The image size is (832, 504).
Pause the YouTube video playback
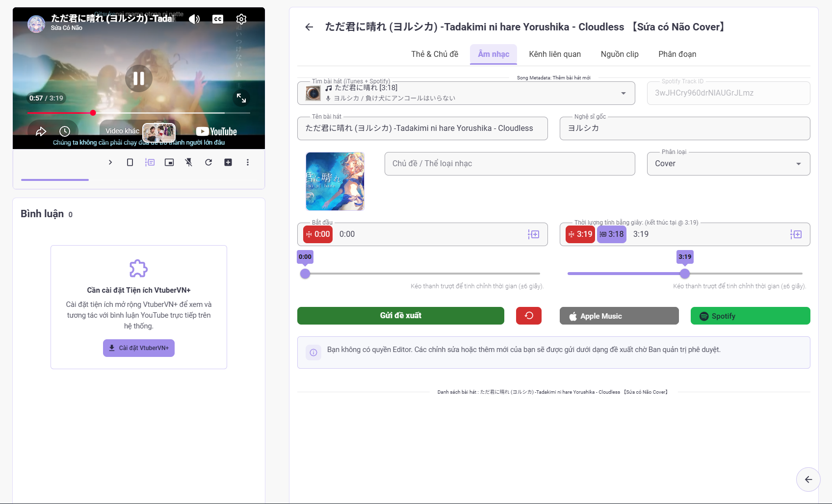coord(139,78)
